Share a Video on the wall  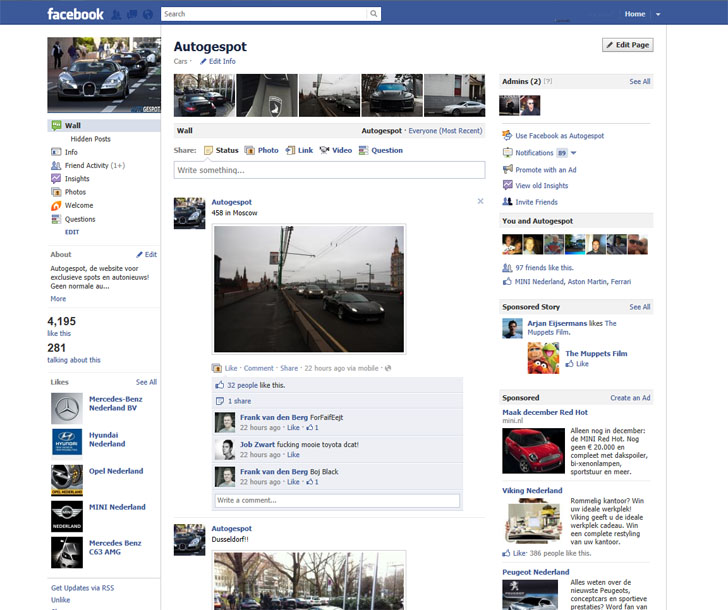coord(336,150)
